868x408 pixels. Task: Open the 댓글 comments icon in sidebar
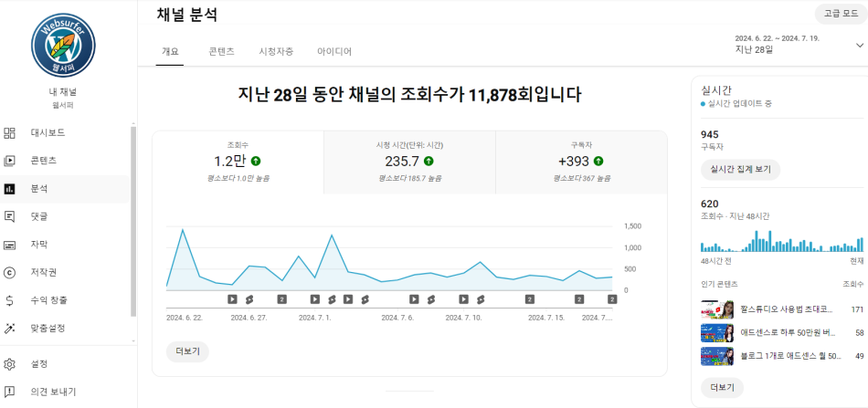click(x=10, y=216)
